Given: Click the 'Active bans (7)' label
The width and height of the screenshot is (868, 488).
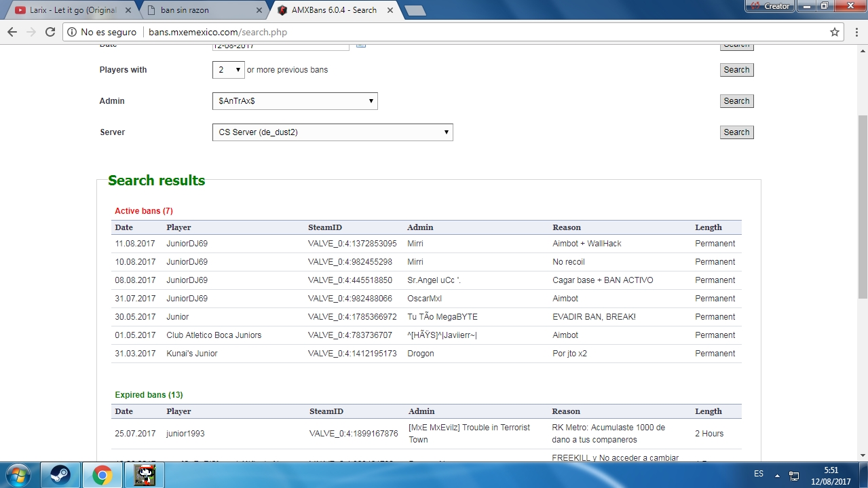Looking at the screenshot, I should click(144, 211).
